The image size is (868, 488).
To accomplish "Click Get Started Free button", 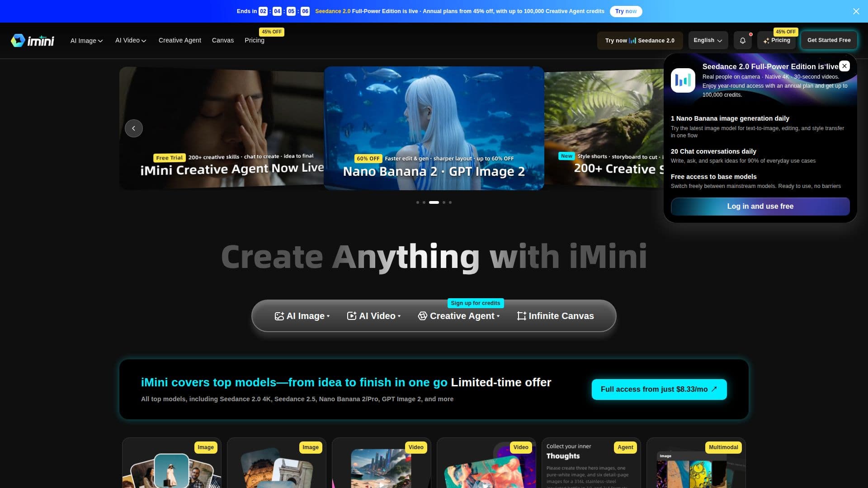I will 829,40.
